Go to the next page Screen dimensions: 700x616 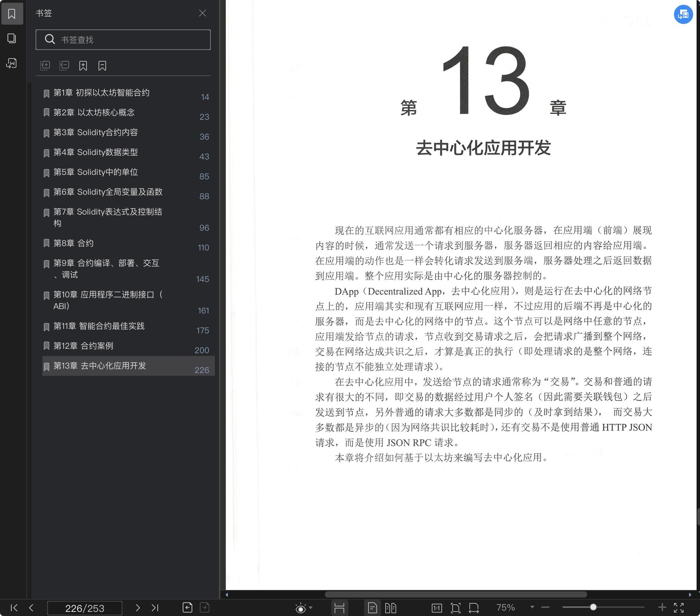(138, 607)
